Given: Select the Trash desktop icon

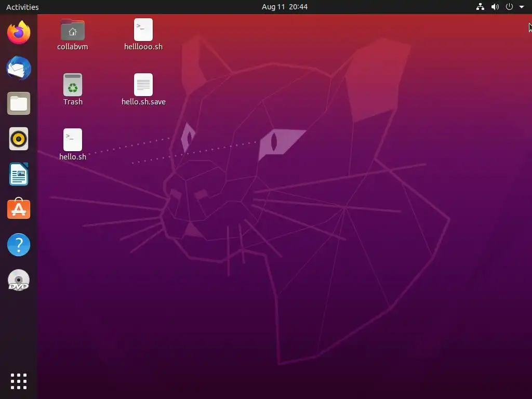Looking at the screenshot, I should [x=73, y=85].
